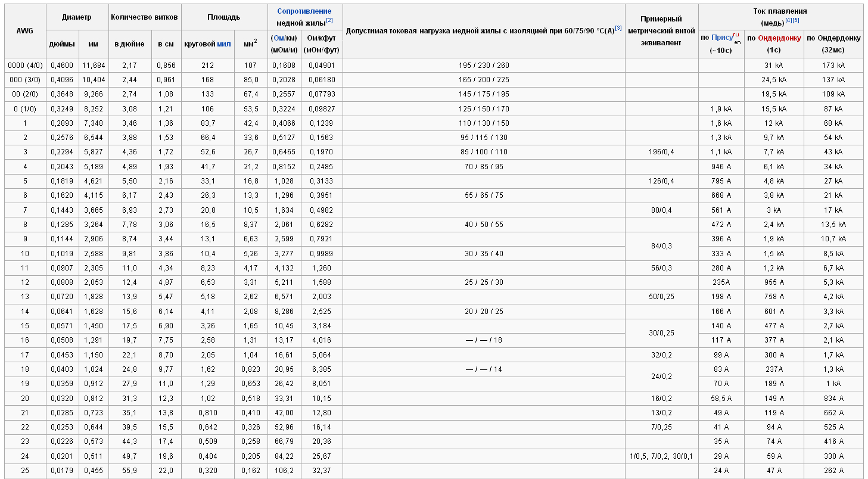Click footnote [5] under 'Ток плавления'

[796, 20]
